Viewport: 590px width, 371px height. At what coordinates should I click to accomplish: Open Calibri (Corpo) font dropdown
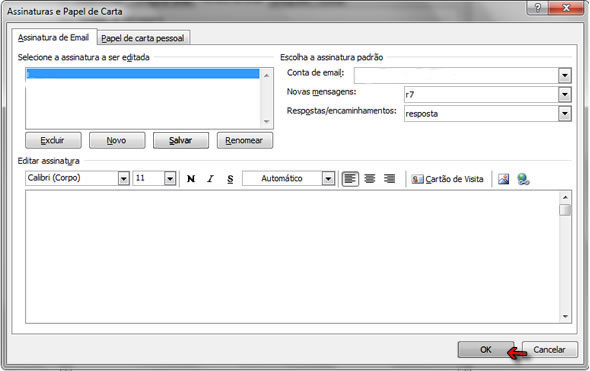[123, 178]
